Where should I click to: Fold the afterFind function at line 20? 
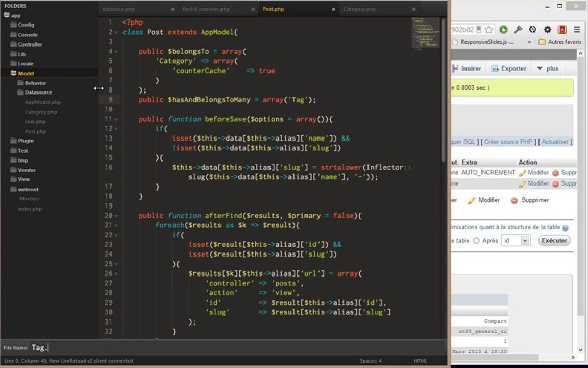pyautogui.click(x=116, y=216)
